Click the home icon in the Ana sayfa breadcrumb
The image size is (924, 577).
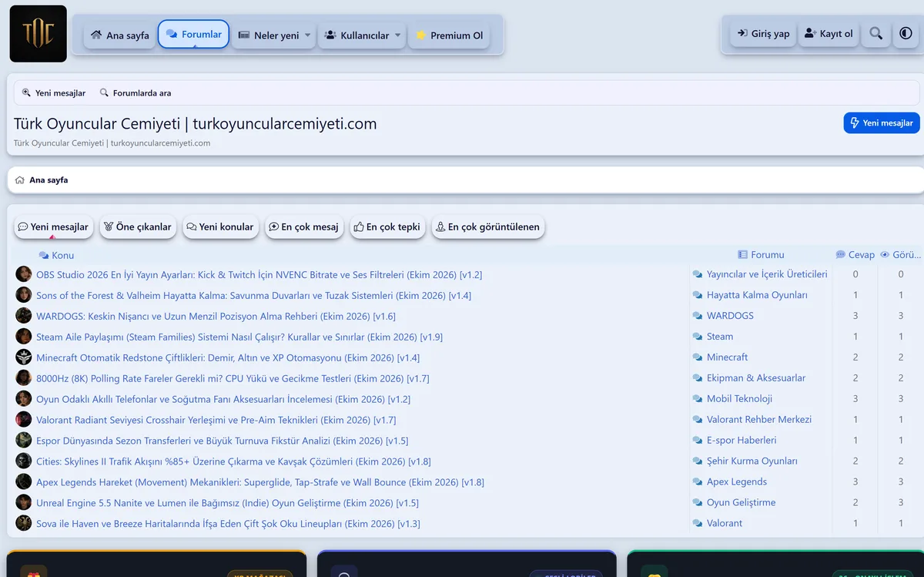pos(20,180)
